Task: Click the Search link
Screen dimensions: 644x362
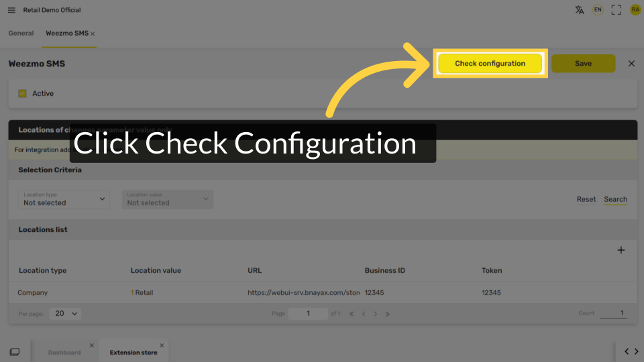Action: click(x=615, y=199)
